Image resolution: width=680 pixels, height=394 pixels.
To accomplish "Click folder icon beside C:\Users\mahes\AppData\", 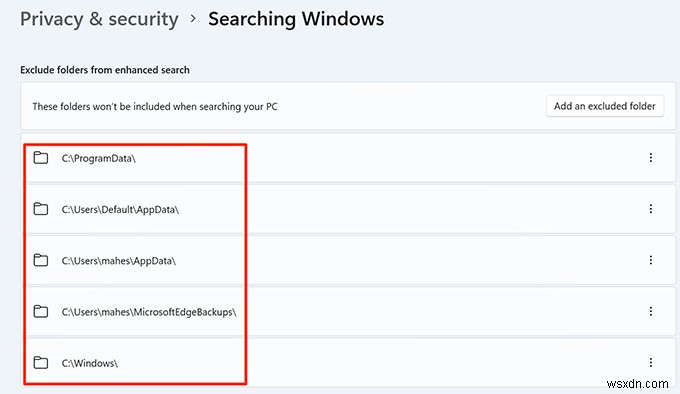I will 41,260.
